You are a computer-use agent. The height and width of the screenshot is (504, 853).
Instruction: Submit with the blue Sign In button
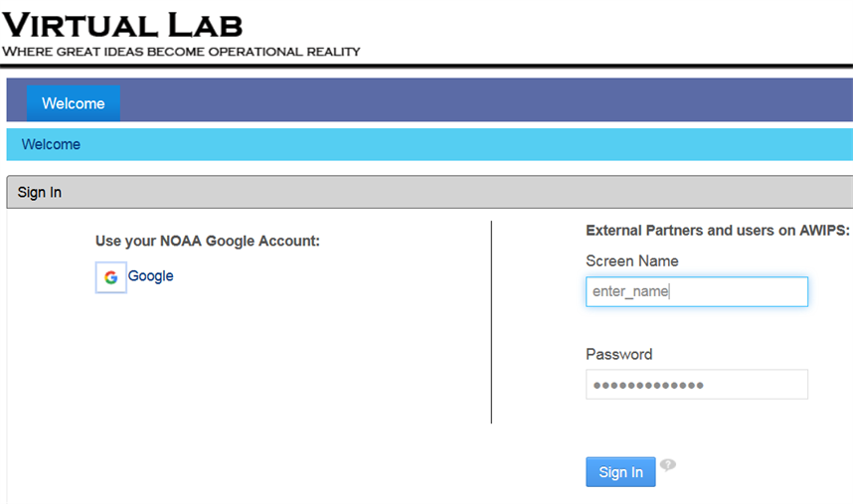tap(620, 472)
